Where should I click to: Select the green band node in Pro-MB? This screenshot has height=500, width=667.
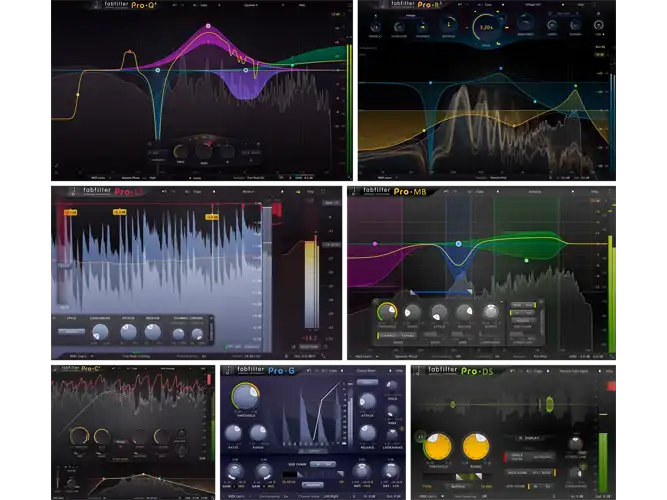[x=527, y=260]
